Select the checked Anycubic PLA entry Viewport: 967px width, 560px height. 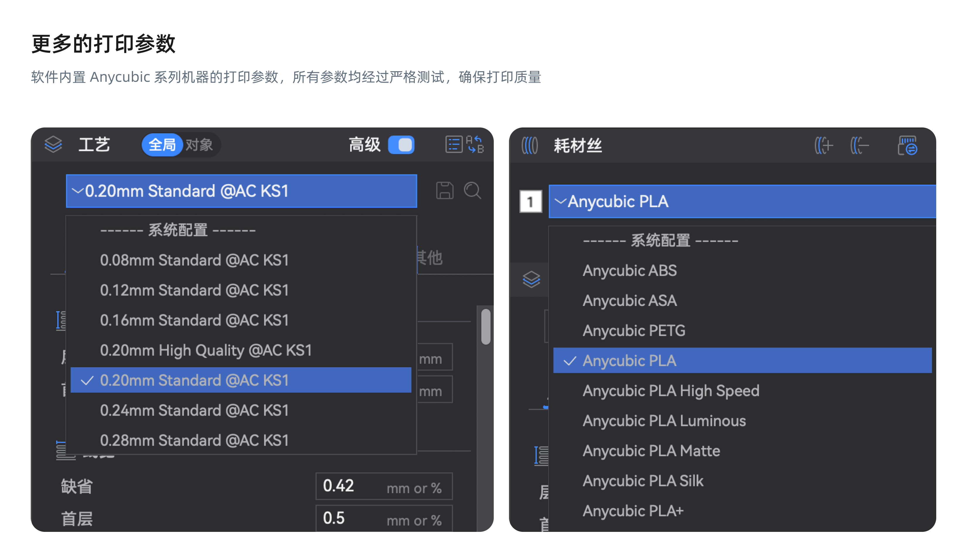(x=743, y=360)
